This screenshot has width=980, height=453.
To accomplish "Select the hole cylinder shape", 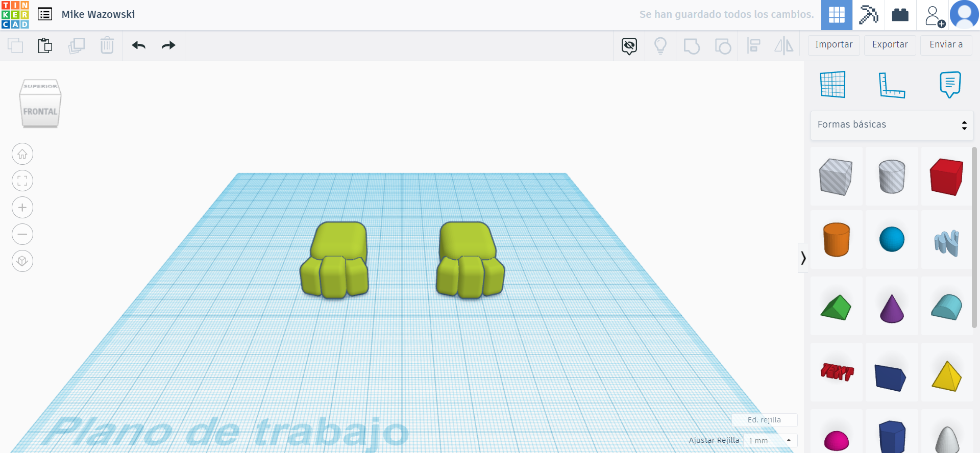I will 892,177.
